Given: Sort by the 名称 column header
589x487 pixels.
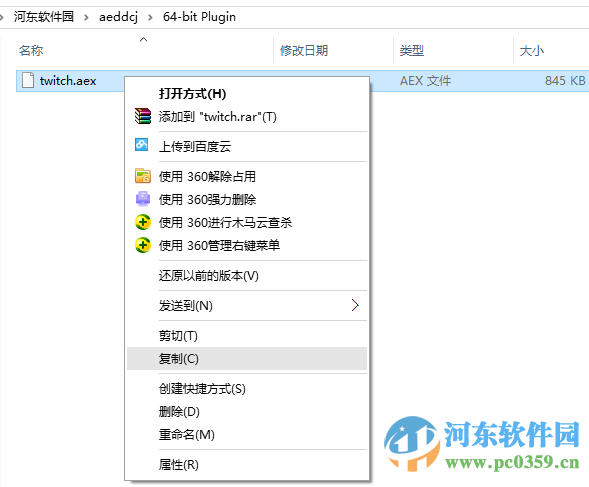Looking at the screenshot, I should [x=31, y=50].
